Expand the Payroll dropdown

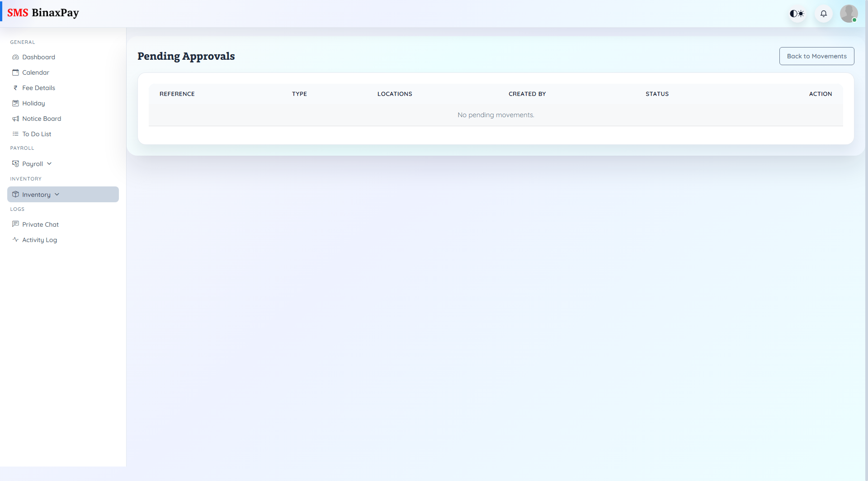tap(49, 163)
